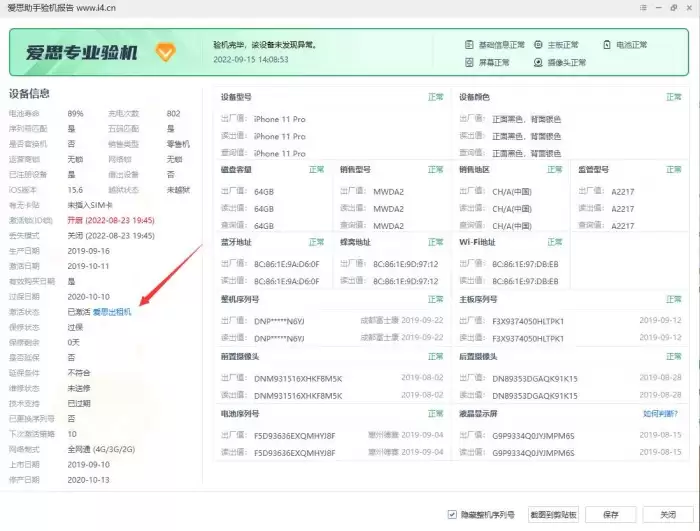The height and width of the screenshot is (531, 700).
Task: Click the 销售类型 value 零售机
Action: click(x=178, y=144)
